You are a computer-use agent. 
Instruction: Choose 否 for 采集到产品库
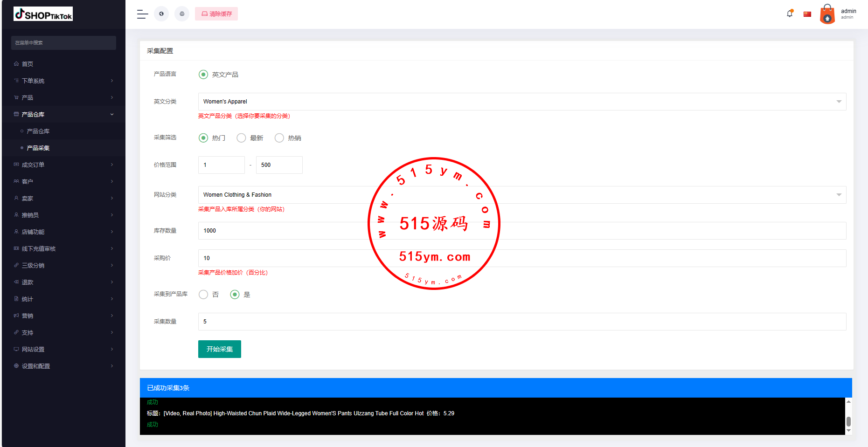point(203,295)
